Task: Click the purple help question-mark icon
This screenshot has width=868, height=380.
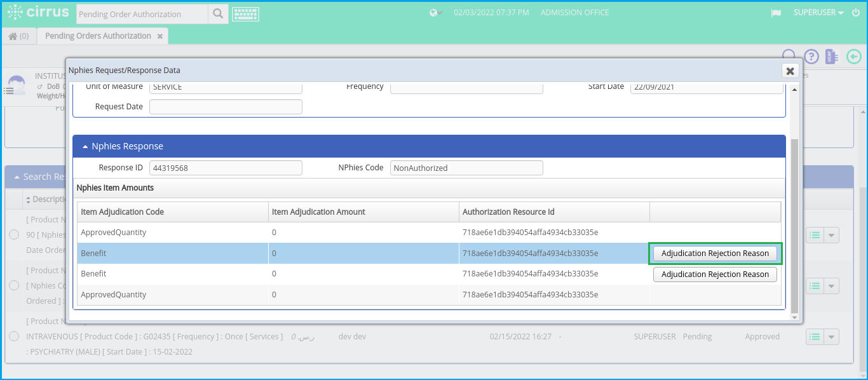Action: [x=811, y=57]
